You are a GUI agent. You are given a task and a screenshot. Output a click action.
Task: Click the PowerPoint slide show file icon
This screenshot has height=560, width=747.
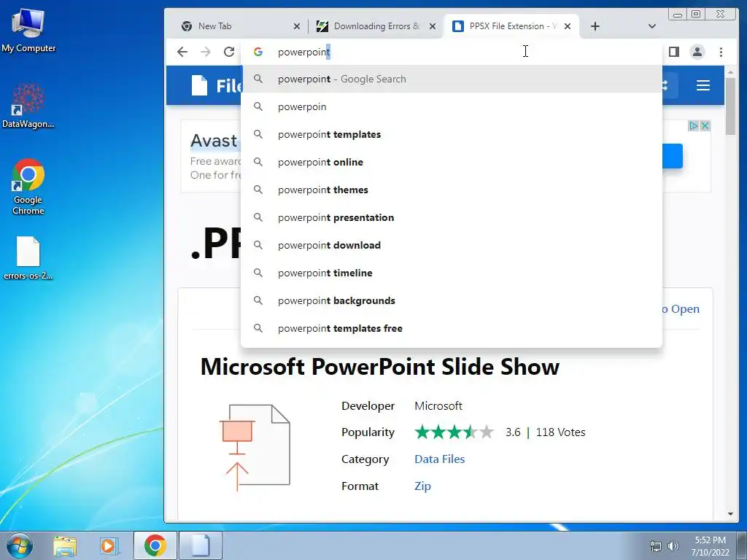coord(255,447)
